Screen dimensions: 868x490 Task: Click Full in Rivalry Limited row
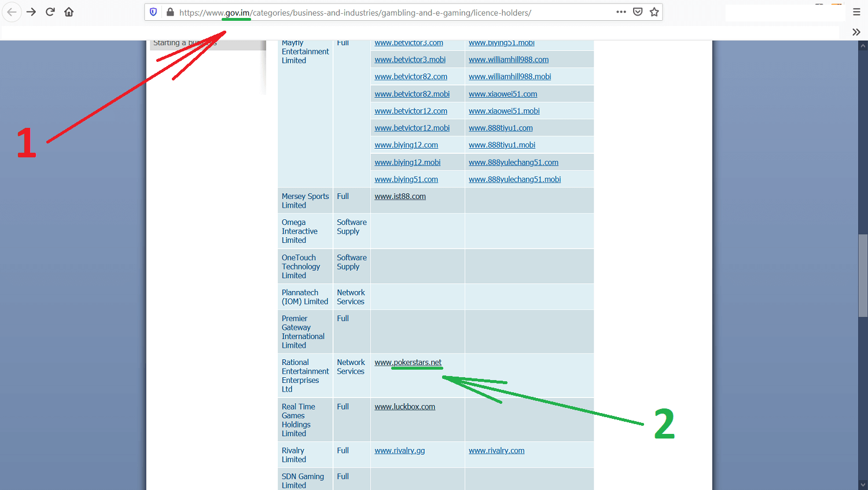tap(343, 451)
